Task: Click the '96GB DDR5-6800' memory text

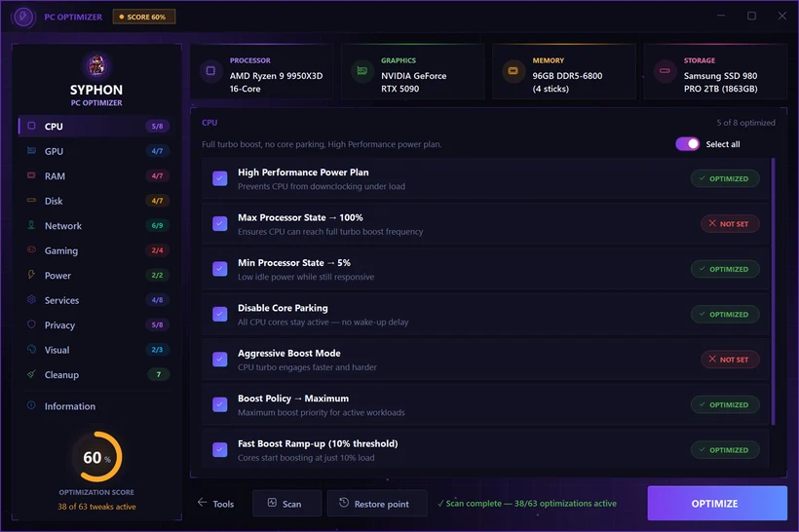Action: (x=567, y=76)
